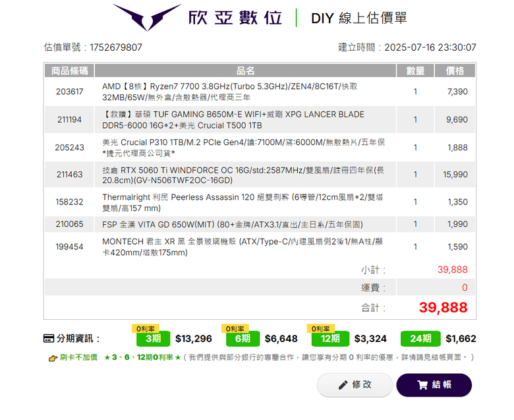Click the price 1,590
514x420 pixels.
tap(457, 247)
